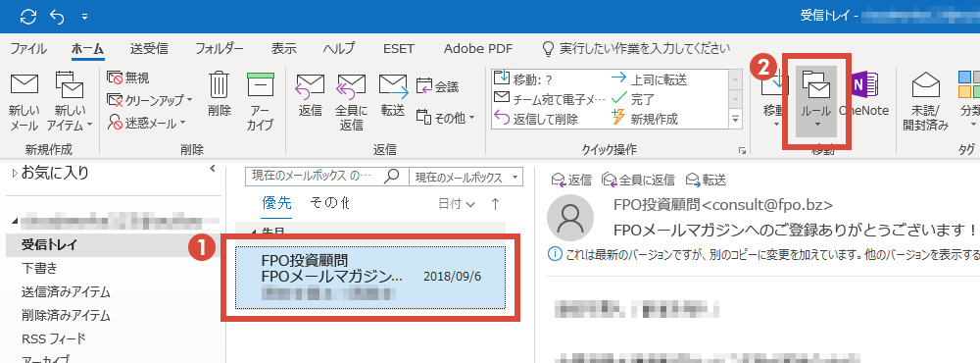Click 返信 in the reading pane
Image resolution: width=980 pixels, height=363 pixels.
click(x=571, y=181)
